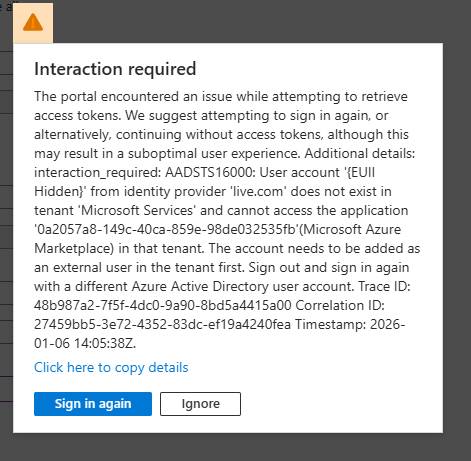This screenshot has height=461, width=471.
Task: Open the Click here to copy details link
Action: 111,367
